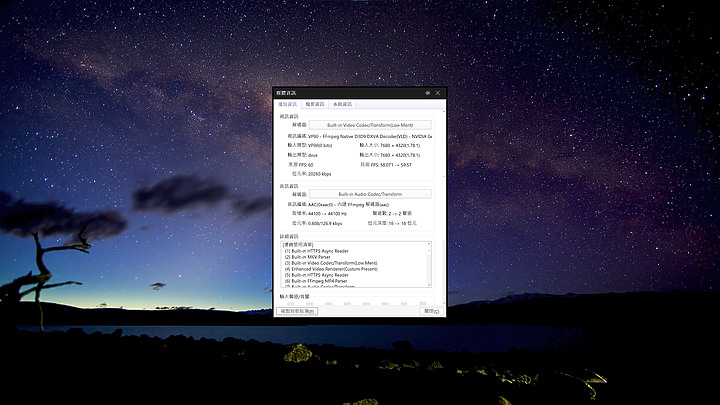Click the Built-in Video Codec/Transform(Low Merit) decoder button

click(x=370, y=125)
